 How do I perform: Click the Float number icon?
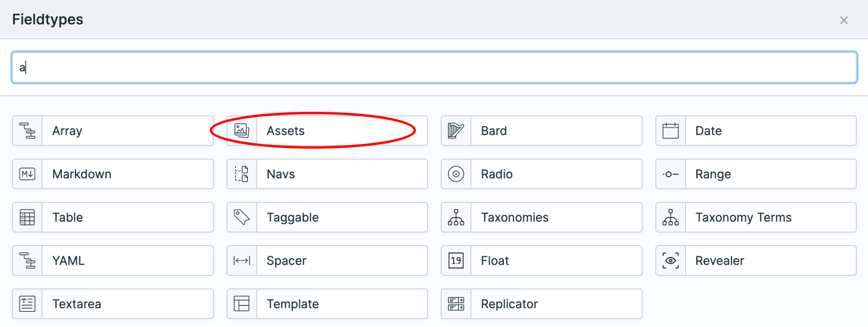(x=456, y=261)
